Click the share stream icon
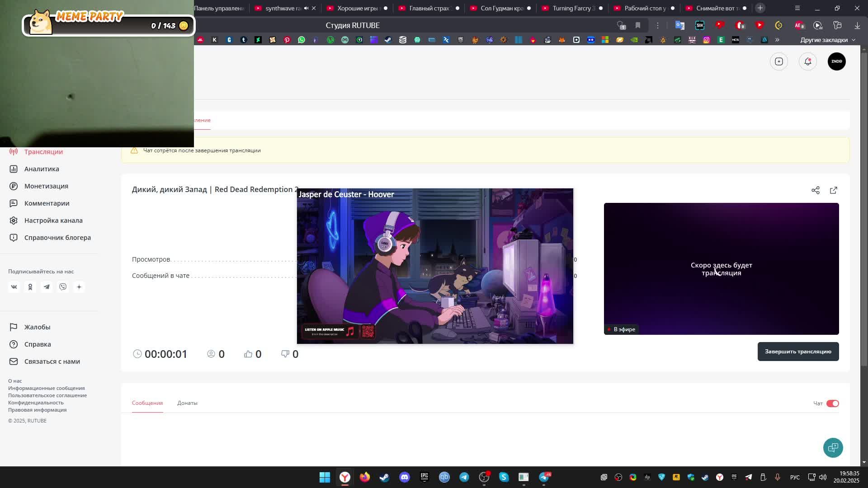 pyautogui.click(x=816, y=190)
